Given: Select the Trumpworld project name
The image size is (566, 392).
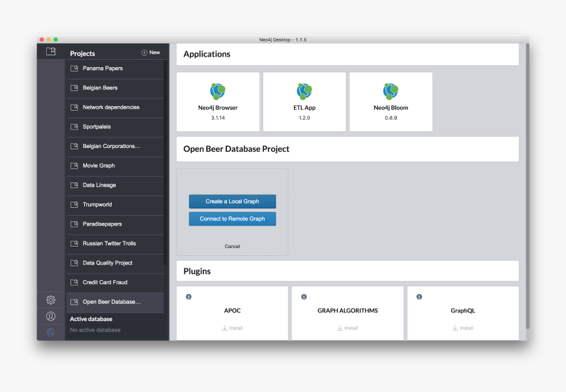Looking at the screenshot, I should 97,205.
